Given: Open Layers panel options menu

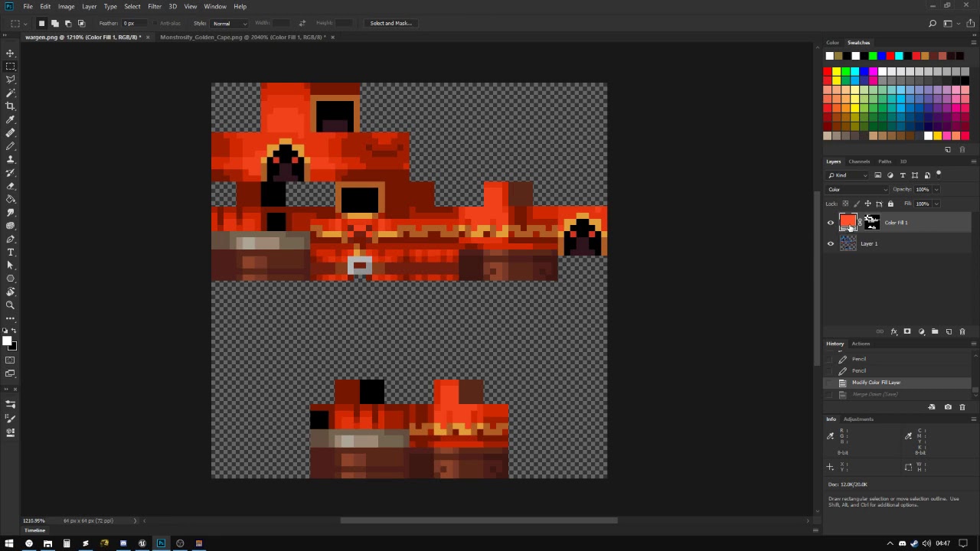Looking at the screenshot, I should tap(973, 161).
